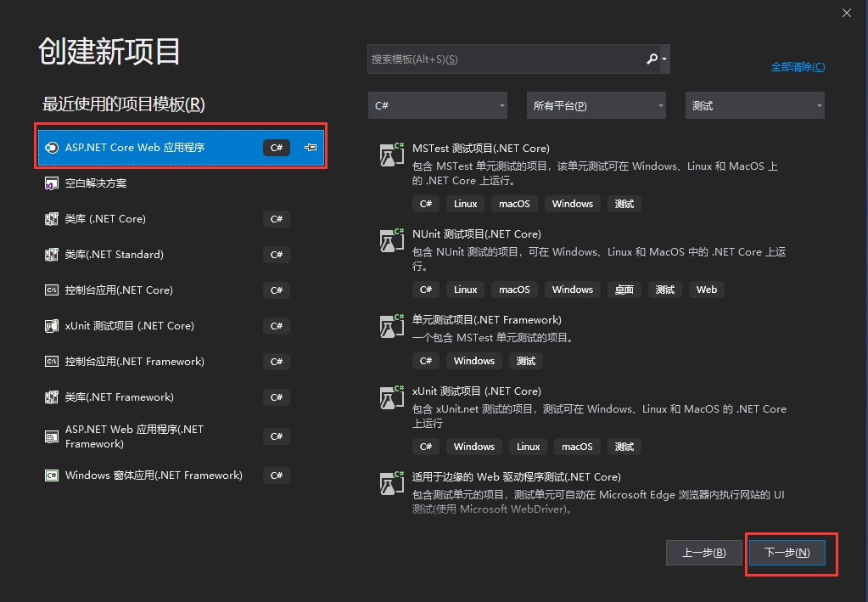Expand the search options arrow
This screenshot has height=602, width=868.
tap(664, 59)
